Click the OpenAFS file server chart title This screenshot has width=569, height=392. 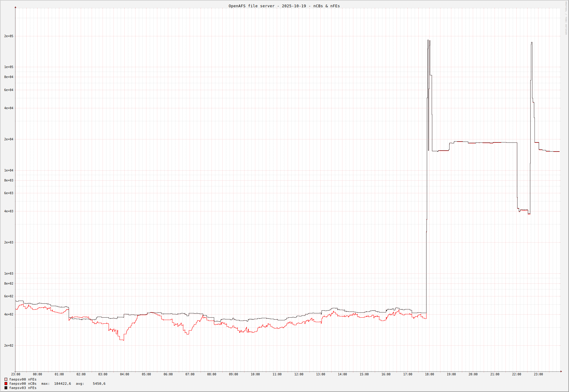click(284, 6)
